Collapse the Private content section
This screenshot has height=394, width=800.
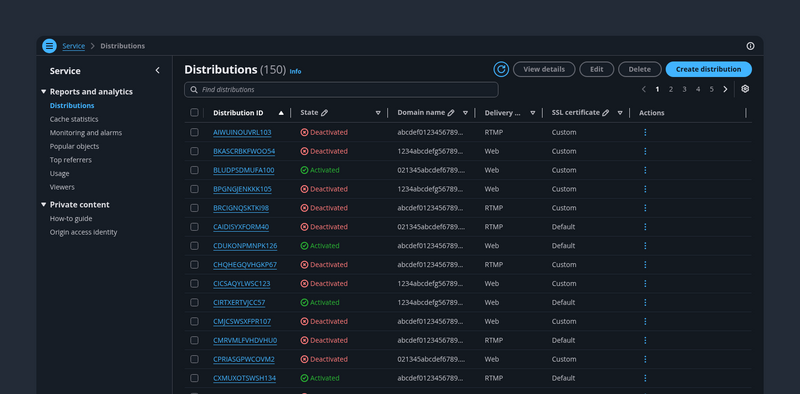coord(43,205)
